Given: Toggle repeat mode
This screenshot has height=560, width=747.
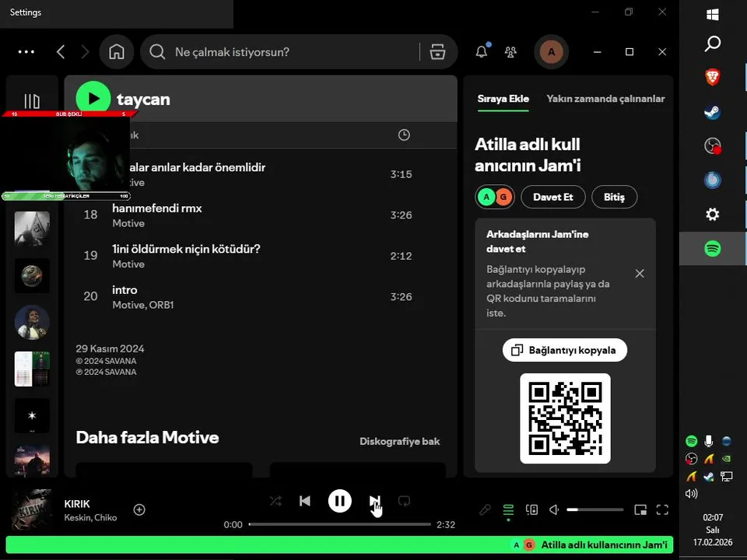Looking at the screenshot, I should pyautogui.click(x=404, y=501).
